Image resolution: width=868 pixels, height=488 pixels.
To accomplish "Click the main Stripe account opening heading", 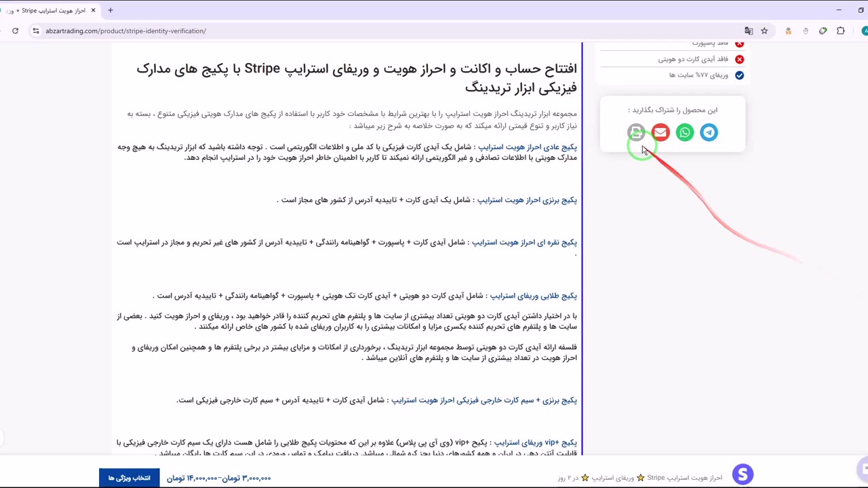I will click(x=357, y=78).
